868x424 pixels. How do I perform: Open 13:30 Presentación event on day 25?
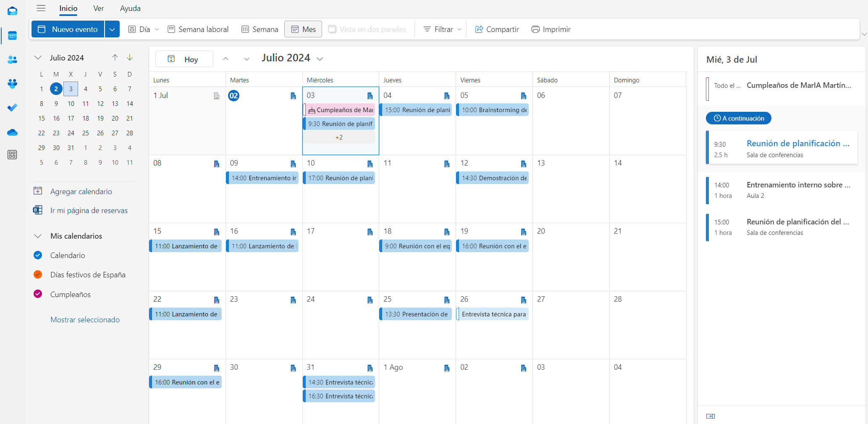pos(416,314)
